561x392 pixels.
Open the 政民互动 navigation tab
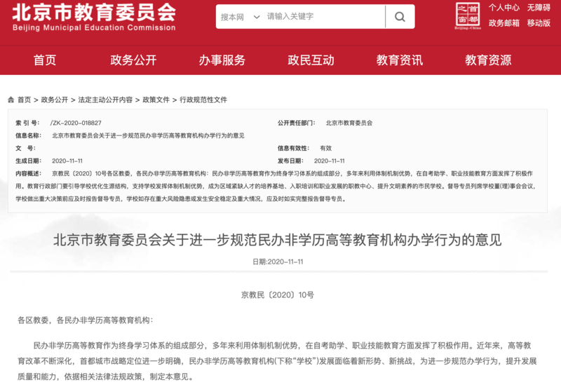pyautogui.click(x=311, y=60)
